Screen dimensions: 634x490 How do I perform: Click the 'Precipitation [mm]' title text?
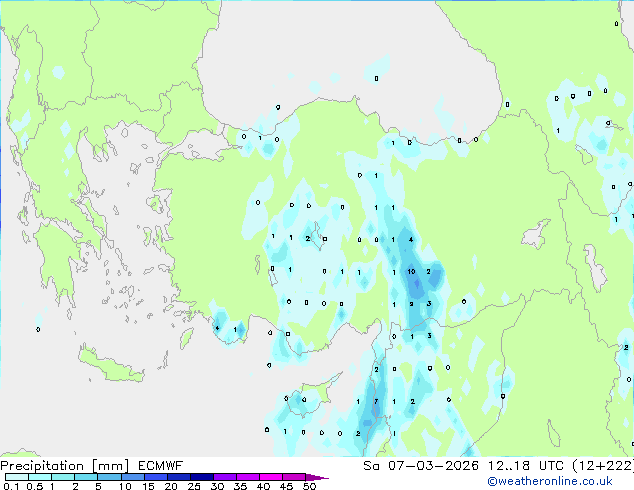click(65, 466)
